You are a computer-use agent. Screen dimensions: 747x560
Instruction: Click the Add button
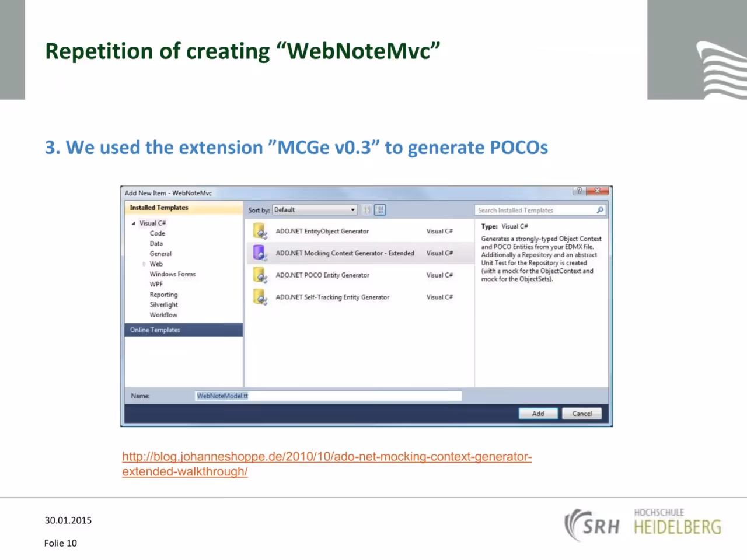pos(538,414)
